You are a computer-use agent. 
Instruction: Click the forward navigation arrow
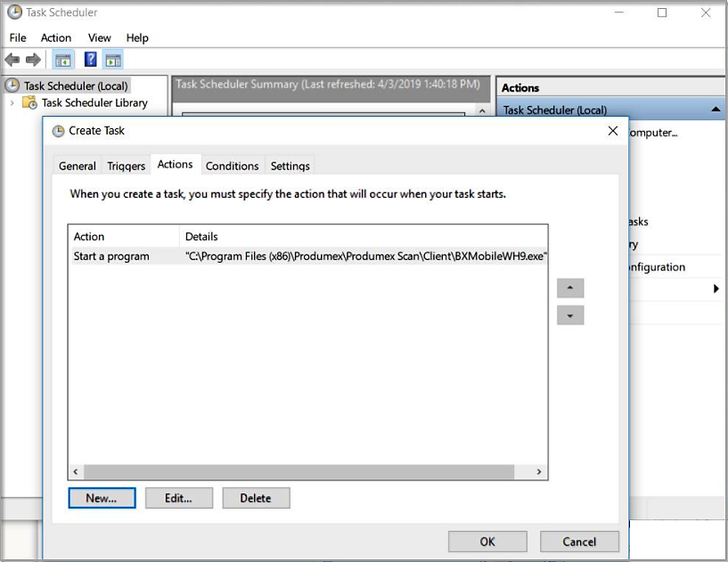point(32,60)
